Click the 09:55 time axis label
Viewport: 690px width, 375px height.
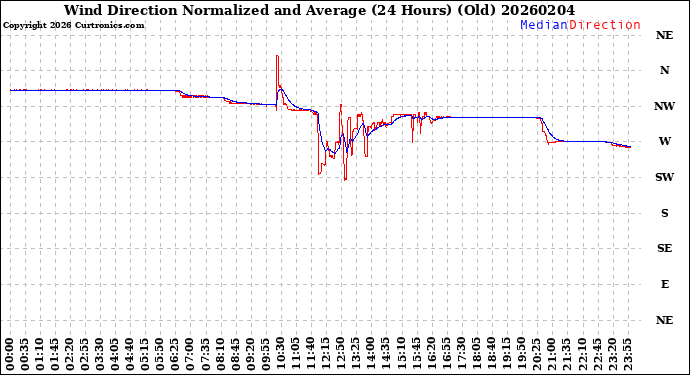tap(266, 354)
